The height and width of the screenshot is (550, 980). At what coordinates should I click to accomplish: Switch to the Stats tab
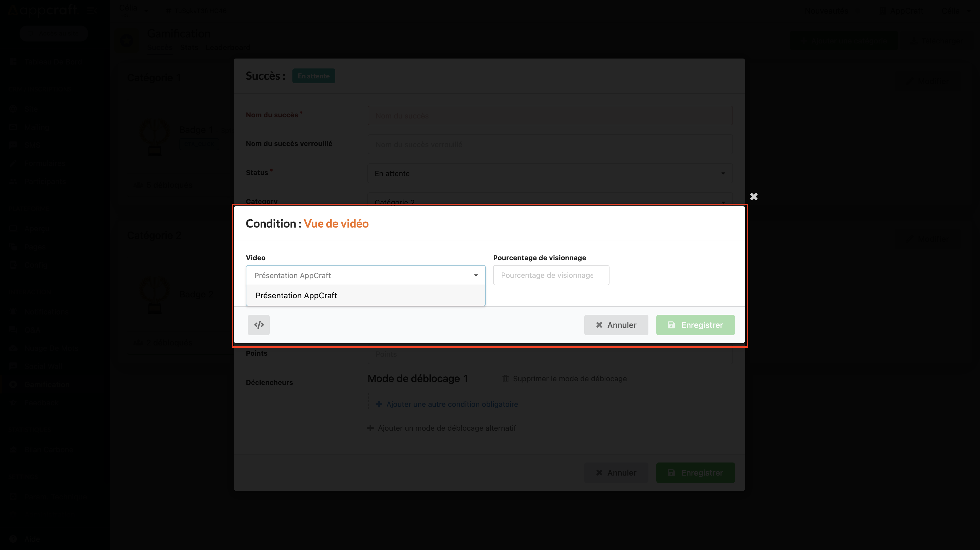pyautogui.click(x=189, y=47)
